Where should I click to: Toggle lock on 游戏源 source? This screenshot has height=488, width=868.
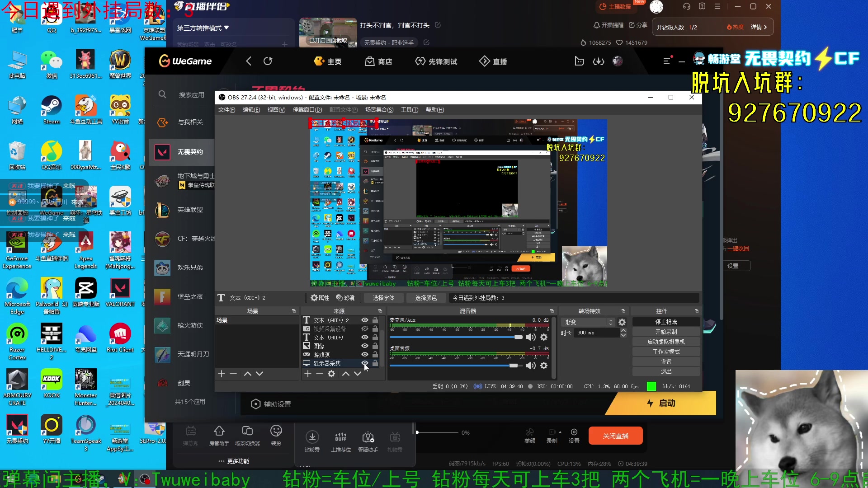click(375, 354)
